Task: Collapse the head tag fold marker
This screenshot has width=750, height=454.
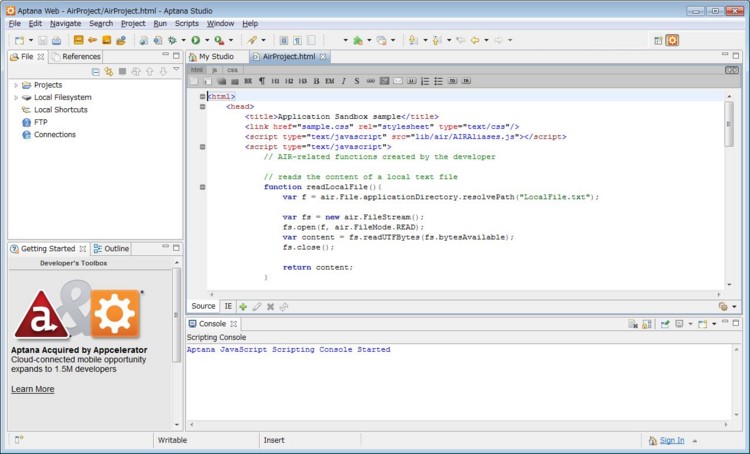Action: tap(202, 107)
